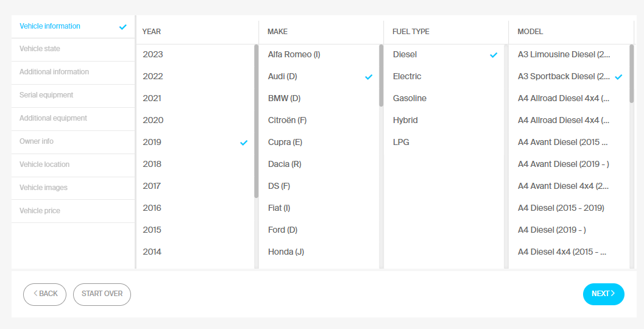Image resolution: width=644 pixels, height=329 pixels.
Task: Open the Vehicle information step
Action: pos(73,26)
